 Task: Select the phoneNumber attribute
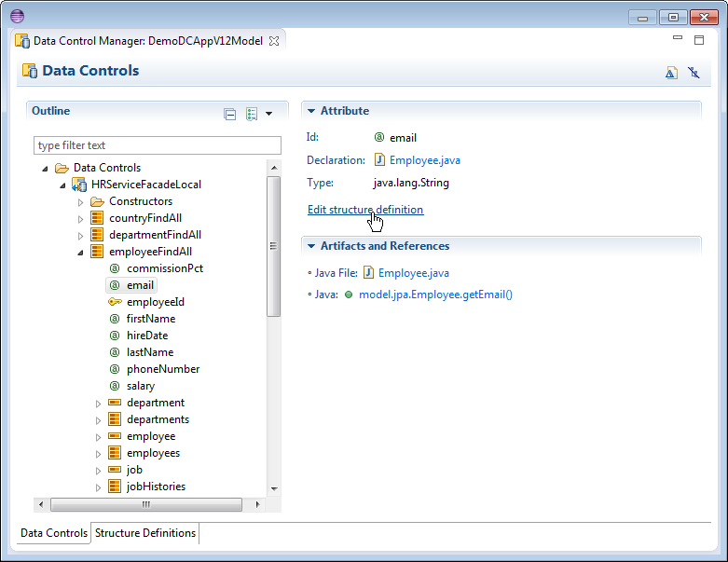[163, 369]
